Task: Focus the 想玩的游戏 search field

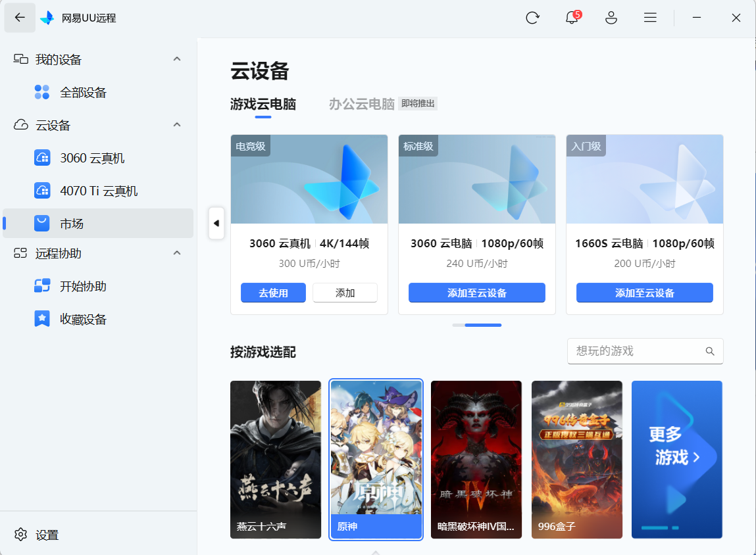Action: click(x=645, y=351)
